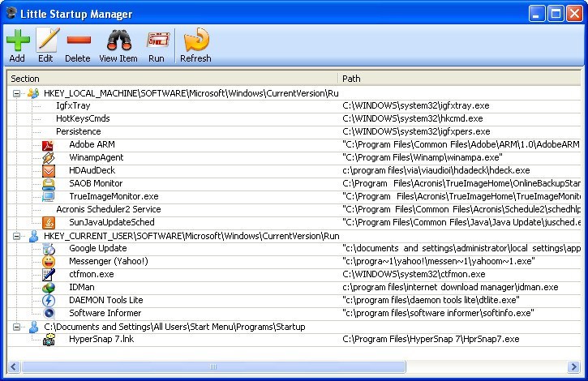Viewport: 588px width, 381px height.
Task: Click the dtlite.exe path cell
Action: point(431,301)
